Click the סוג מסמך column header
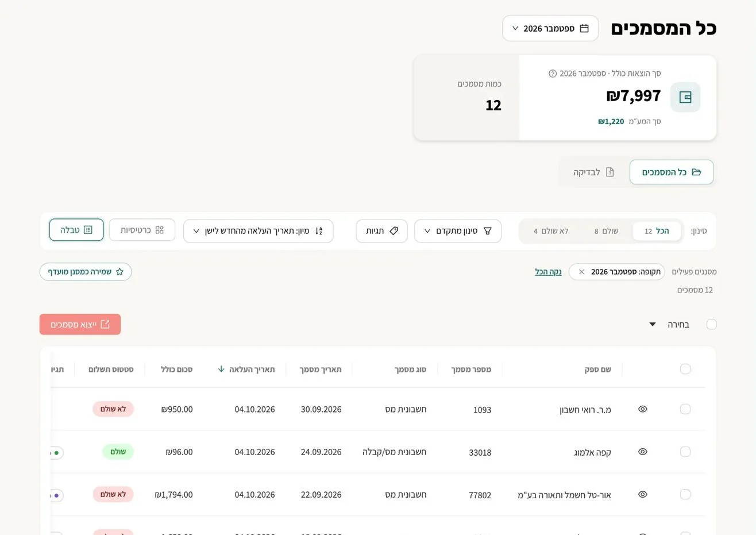This screenshot has height=535, width=756. tap(410, 370)
